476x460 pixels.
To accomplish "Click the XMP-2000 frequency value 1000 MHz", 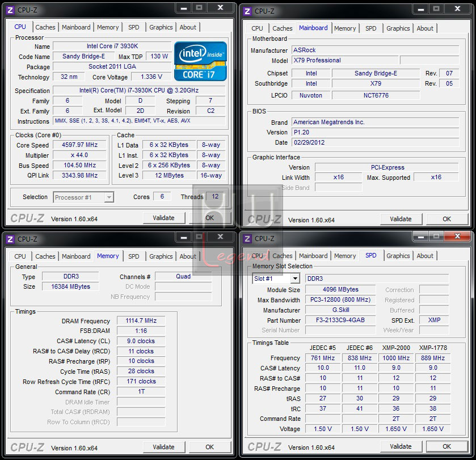I will click(396, 358).
